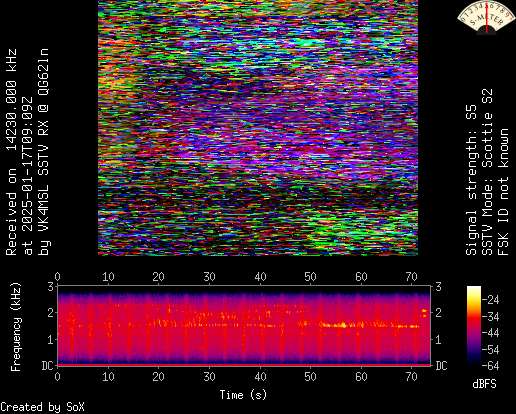This screenshot has width=516, height=414.
Task: Click the red needle on the S-meter
Action: click(x=487, y=17)
